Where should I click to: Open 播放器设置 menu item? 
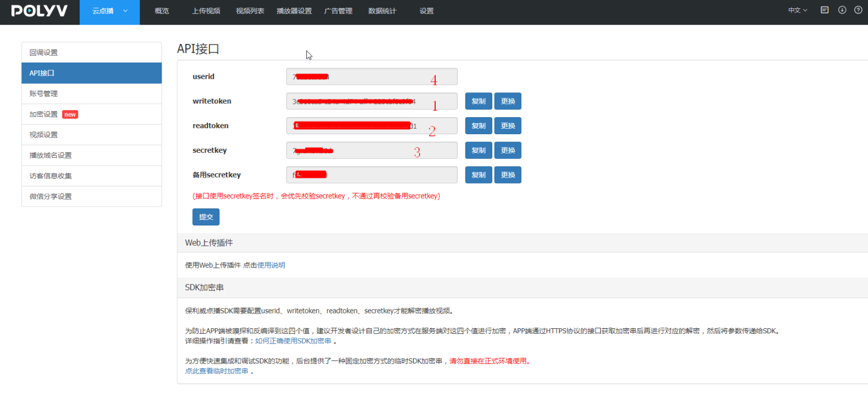pyautogui.click(x=294, y=11)
